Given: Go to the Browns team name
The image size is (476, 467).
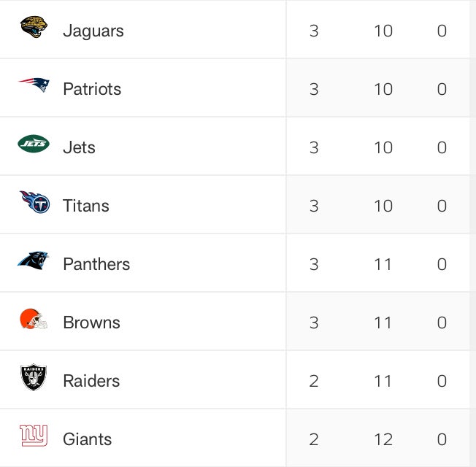Looking at the screenshot, I should point(91,323).
